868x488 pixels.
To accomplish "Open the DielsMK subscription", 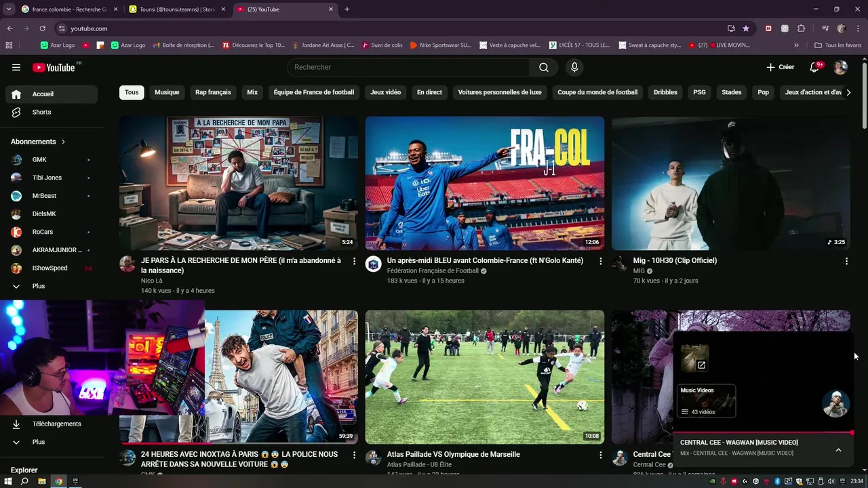I will [52, 213].
